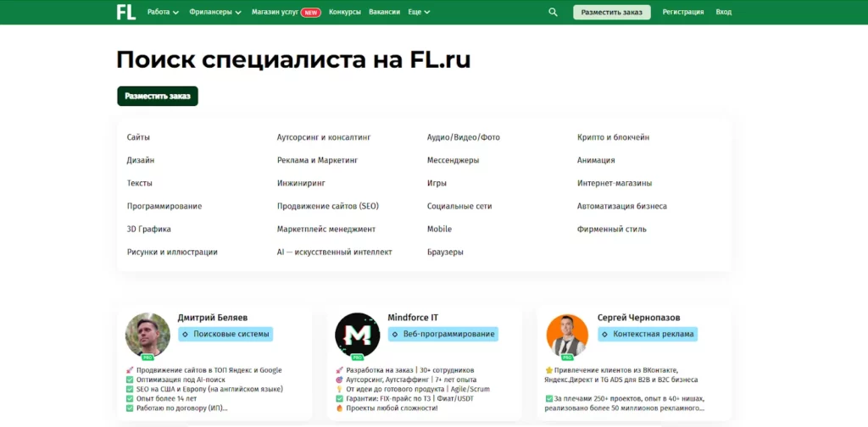Image resolution: width=868 pixels, height=427 pixels.
Task: Open Фирменный стиль category
Action: coord(612,229)
